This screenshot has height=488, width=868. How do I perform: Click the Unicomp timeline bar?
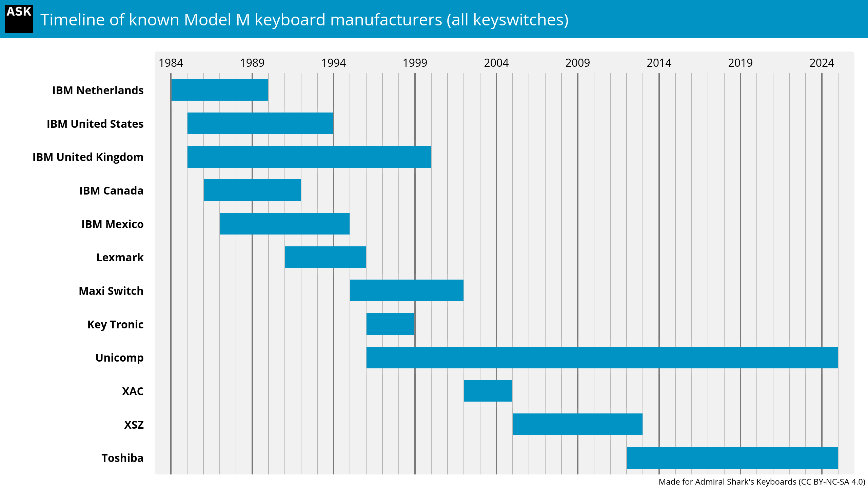tap(602, 358)
